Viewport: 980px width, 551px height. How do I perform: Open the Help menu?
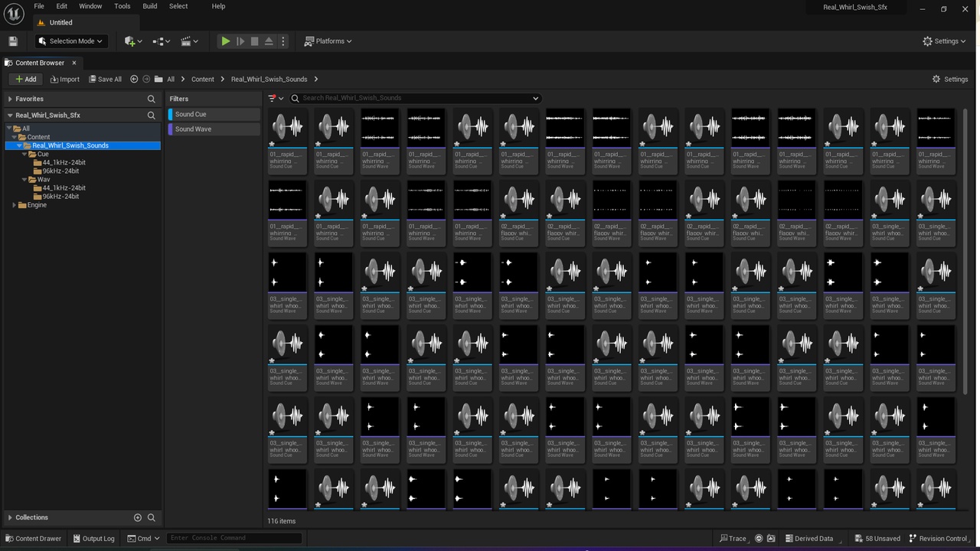218,6
